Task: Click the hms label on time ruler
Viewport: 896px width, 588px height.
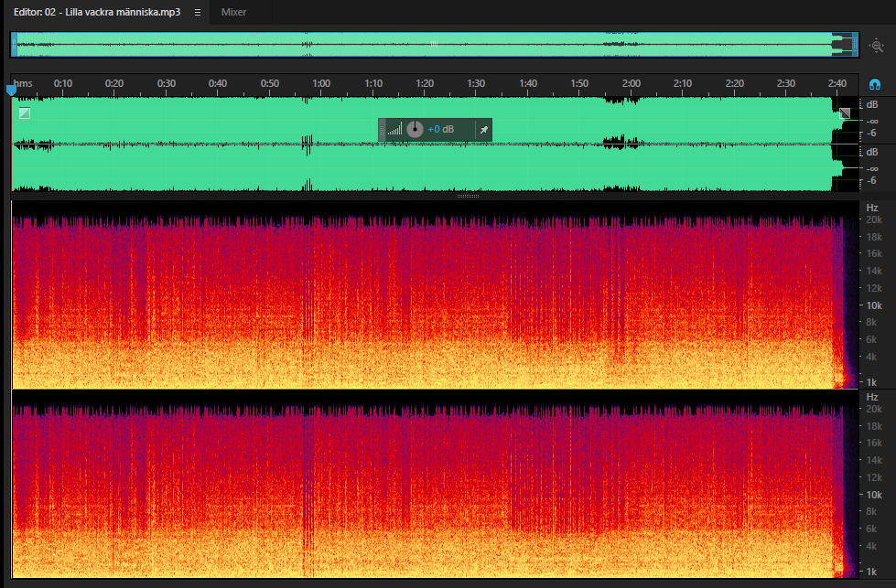Action: (x=23, y=83)
